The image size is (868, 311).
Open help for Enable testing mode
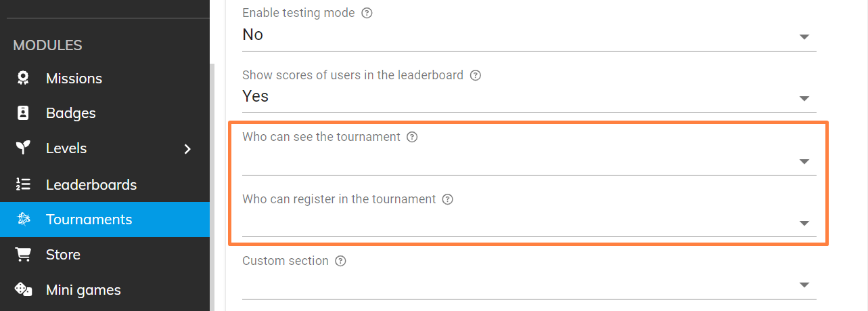point(367,13)
